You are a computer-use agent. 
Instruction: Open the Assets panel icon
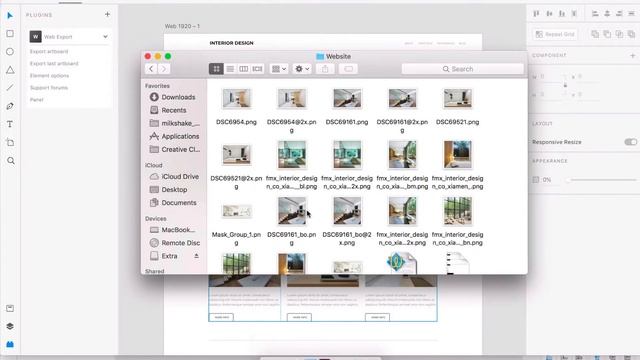[x=10, y=308]
